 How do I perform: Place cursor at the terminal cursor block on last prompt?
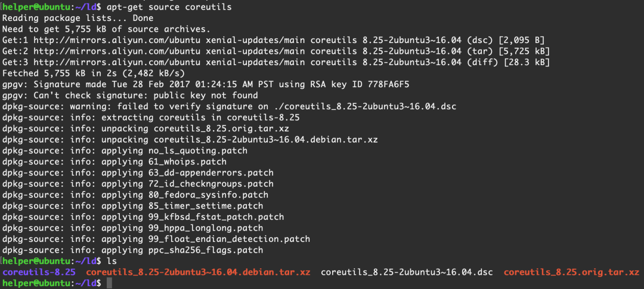(109, 284)
